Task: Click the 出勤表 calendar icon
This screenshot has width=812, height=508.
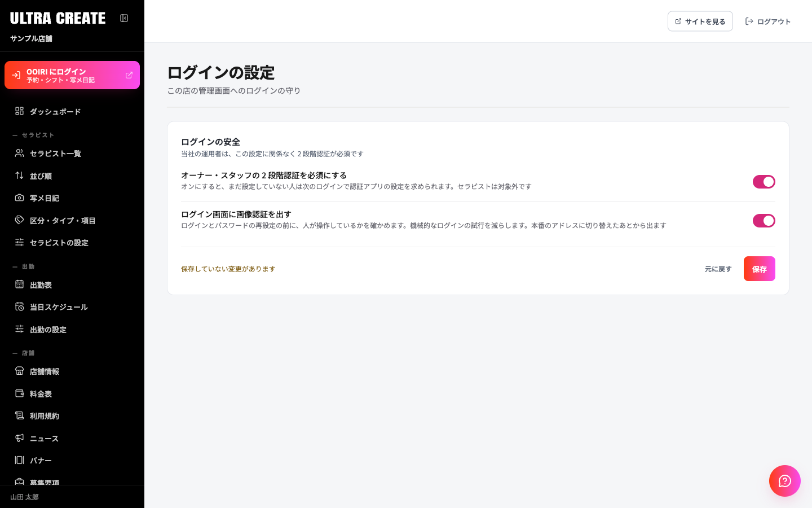Action: pyautogui.click(x=19, y=284)
